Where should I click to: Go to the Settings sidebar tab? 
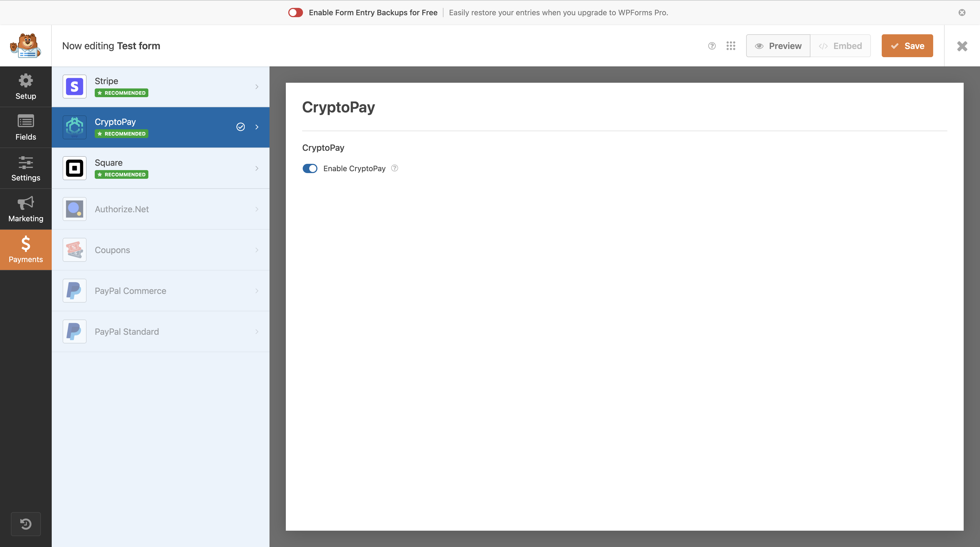[x=26, y=168]
